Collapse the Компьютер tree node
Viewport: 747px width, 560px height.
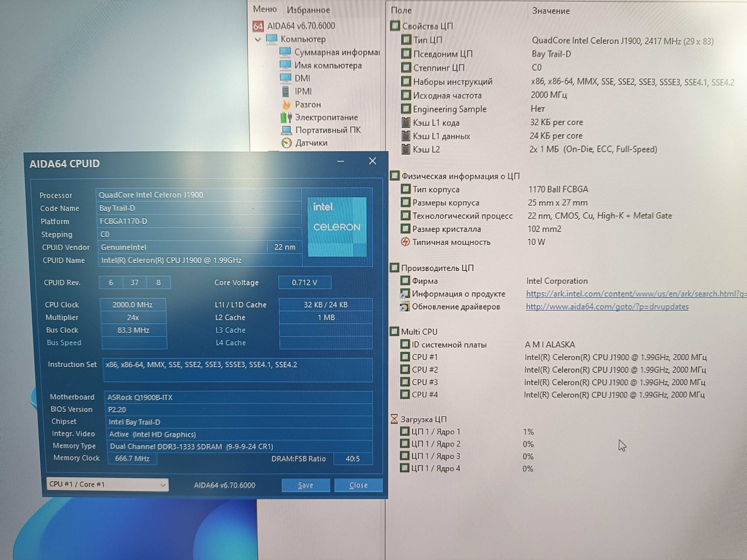pos(258,40)
